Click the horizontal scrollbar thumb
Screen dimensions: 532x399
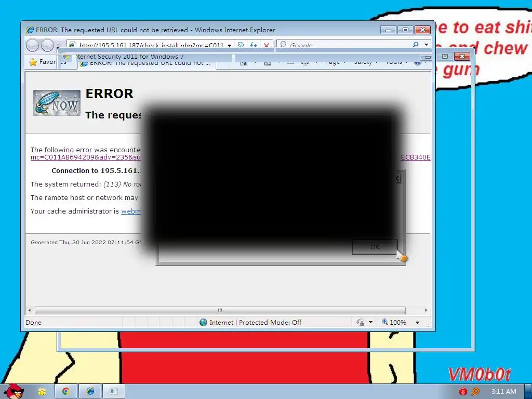220,310
